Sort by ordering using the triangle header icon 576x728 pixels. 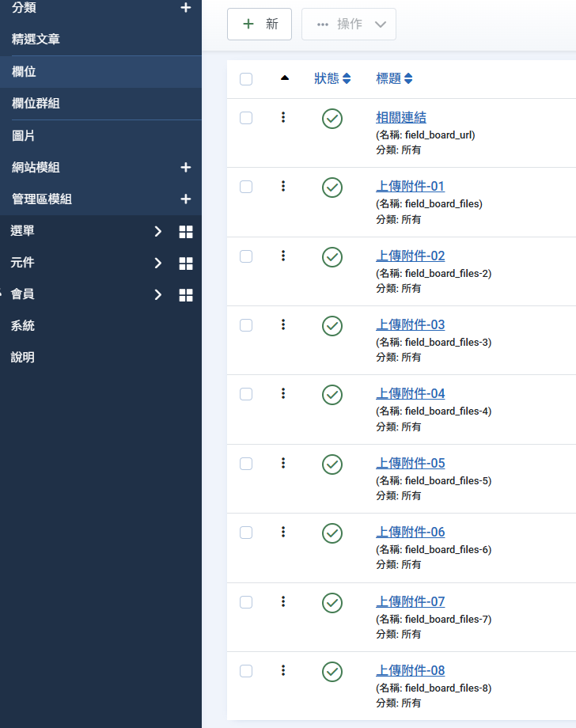tap(285, 78)
